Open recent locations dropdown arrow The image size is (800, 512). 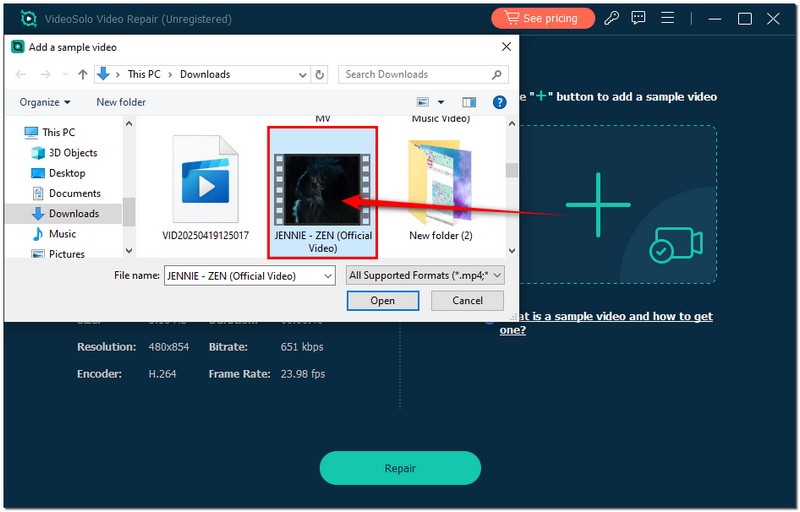pyautogui.click(x=65, y=74)
